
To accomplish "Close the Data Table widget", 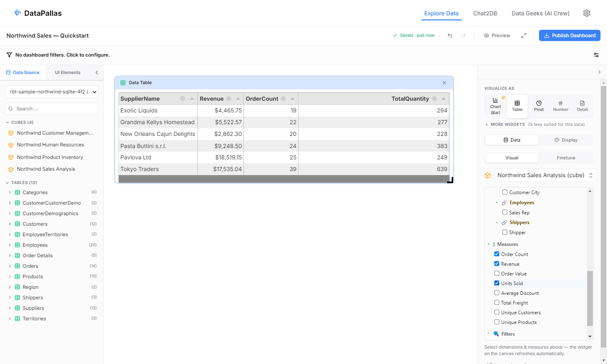I will [444, 83].
